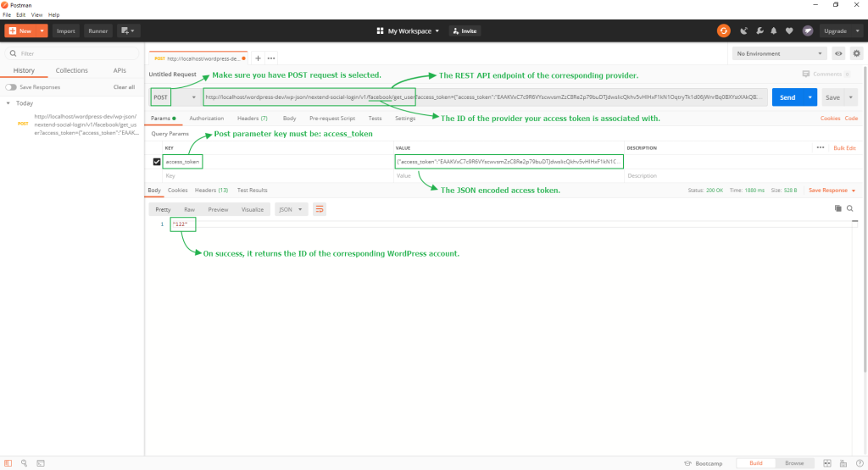
Task: Click the wrap lines icon
Action: click(x=320, y=209)
